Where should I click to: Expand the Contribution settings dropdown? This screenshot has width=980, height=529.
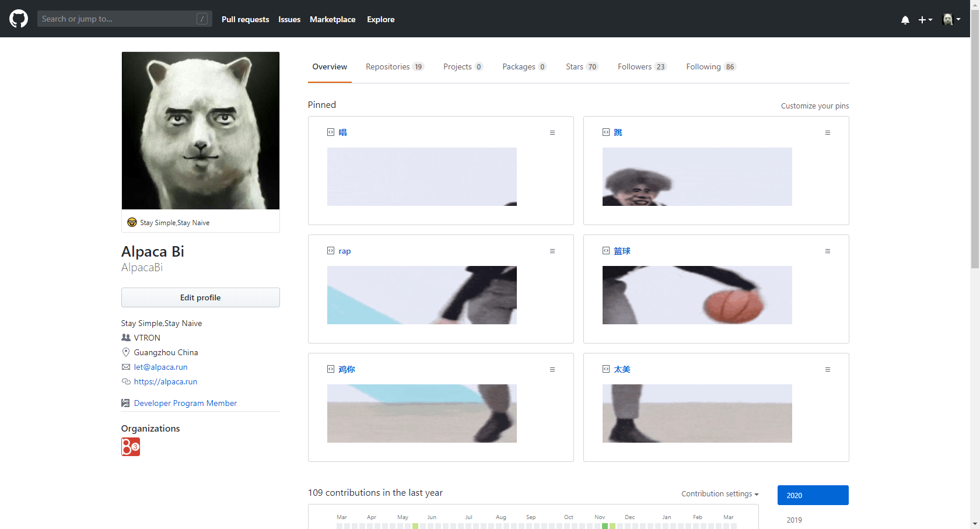tap(720, 493)
